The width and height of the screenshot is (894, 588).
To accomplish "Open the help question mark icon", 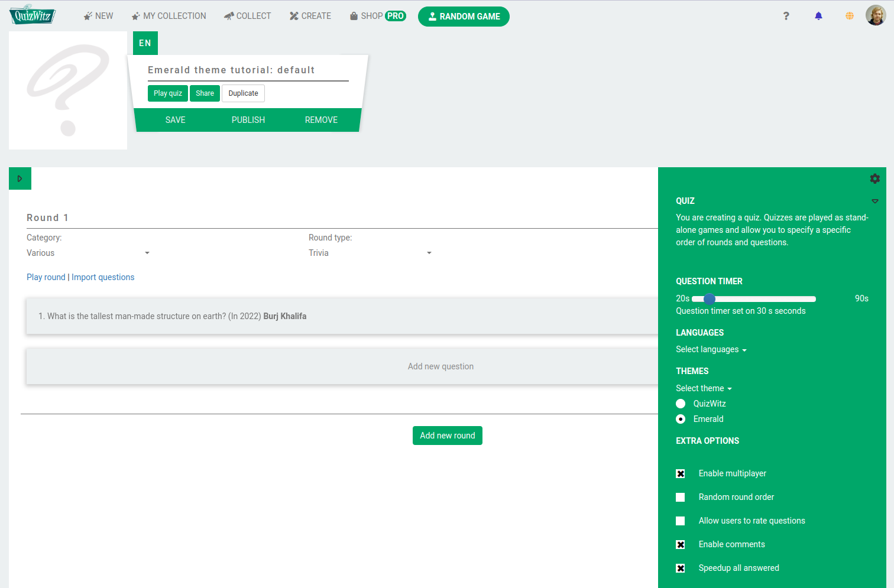I will 786,16.
